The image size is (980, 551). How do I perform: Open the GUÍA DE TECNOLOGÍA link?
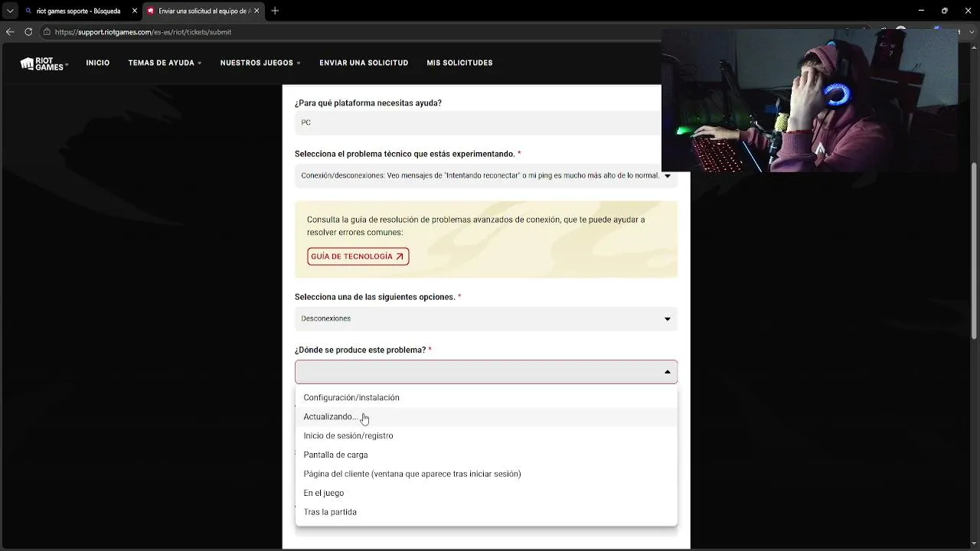point(358,256)
